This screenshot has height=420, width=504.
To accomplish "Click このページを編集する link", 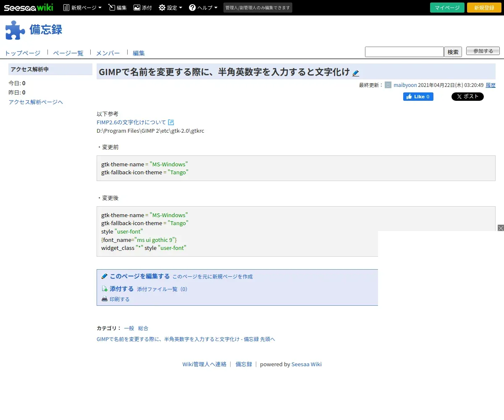I will (140, 276).
